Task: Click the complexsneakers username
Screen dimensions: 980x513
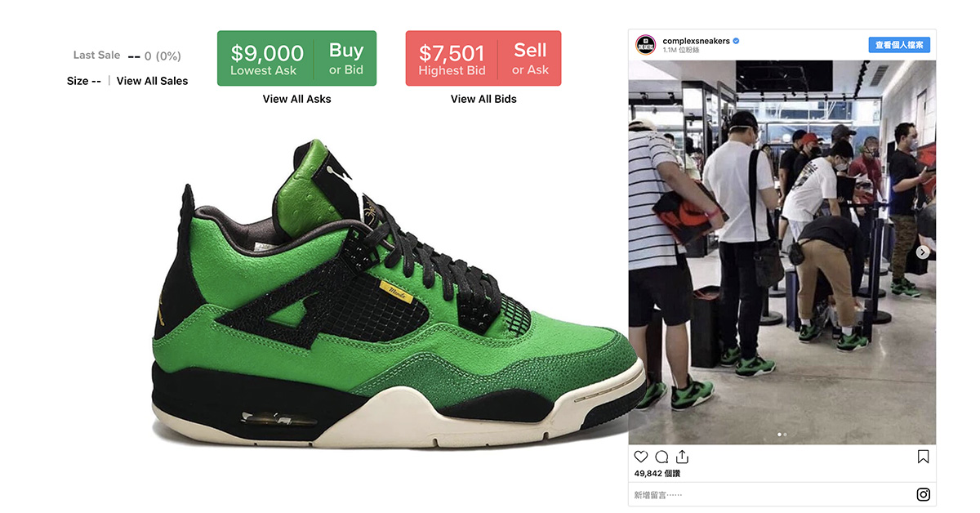Action: pos(696,41)
